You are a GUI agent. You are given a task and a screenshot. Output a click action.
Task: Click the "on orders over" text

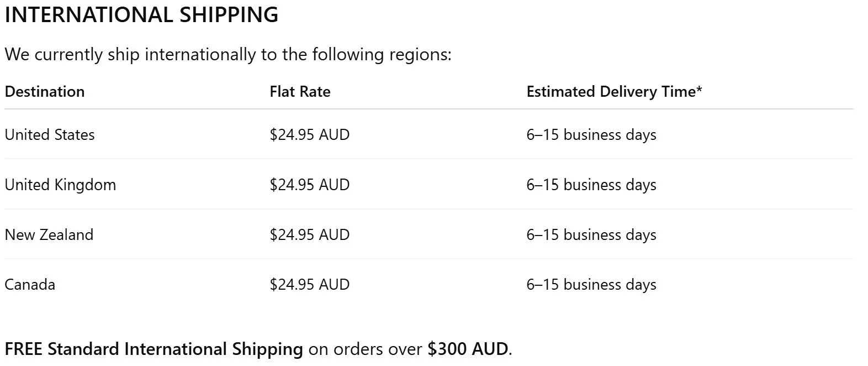pyautogui.click(x=365, y=349)
